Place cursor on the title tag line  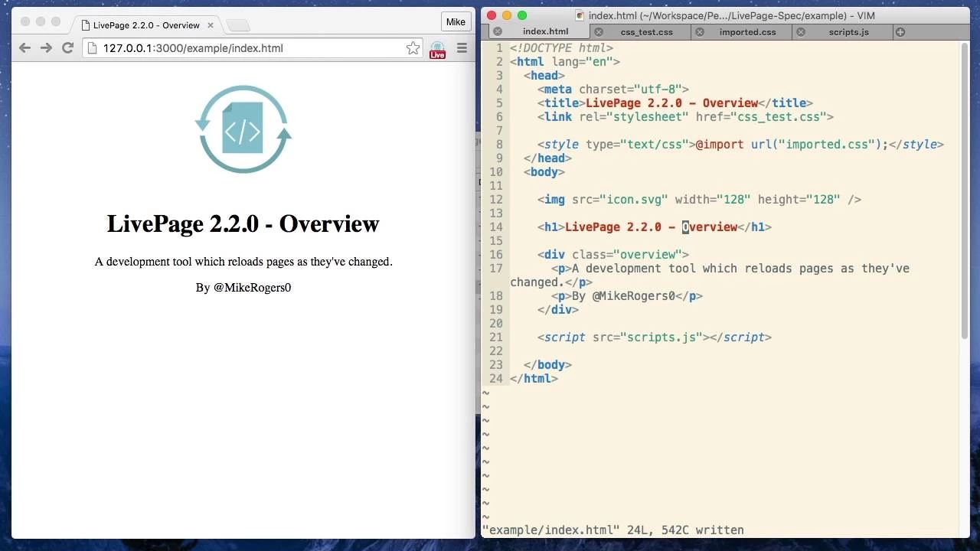pos(675,103)
